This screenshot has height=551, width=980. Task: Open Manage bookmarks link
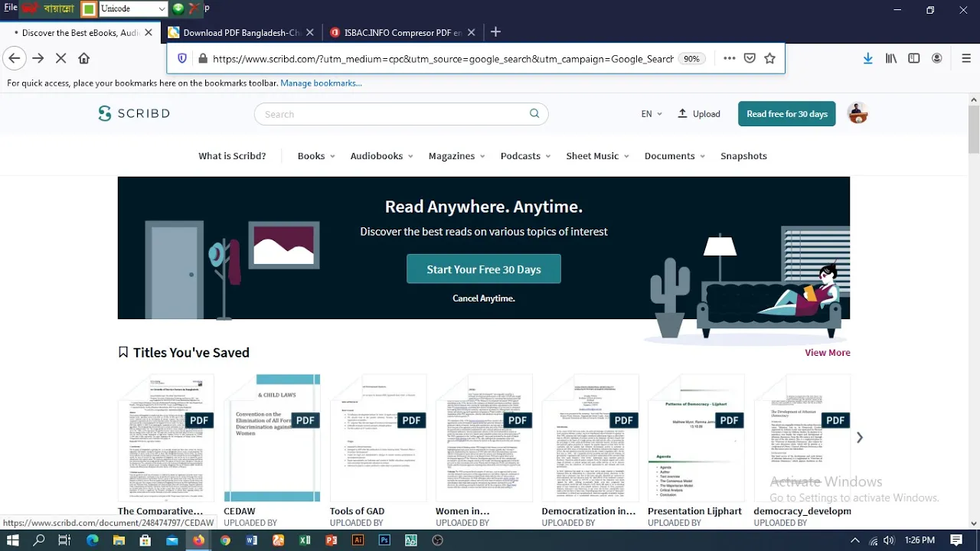(321, 83)
